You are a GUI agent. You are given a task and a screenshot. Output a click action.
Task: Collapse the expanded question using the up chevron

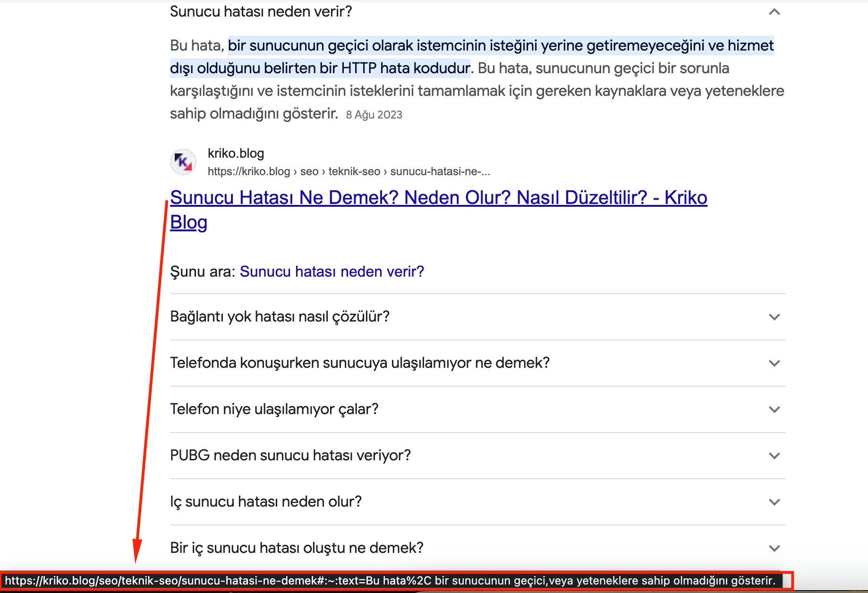click(774, 12)
